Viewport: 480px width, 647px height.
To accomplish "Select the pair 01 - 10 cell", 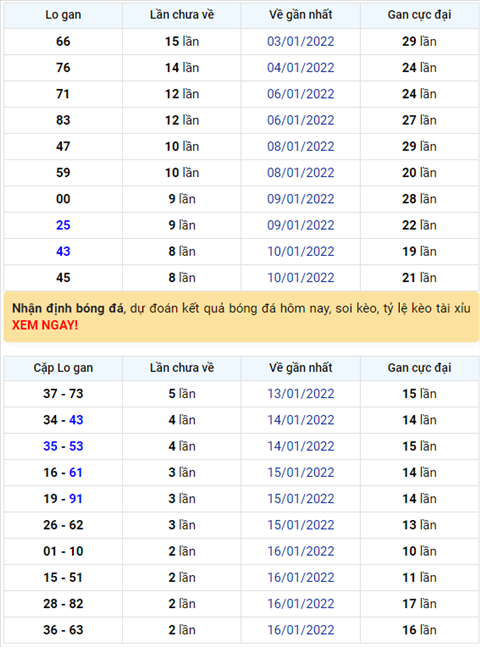I will pyautogui.click(x=63, y=551).
